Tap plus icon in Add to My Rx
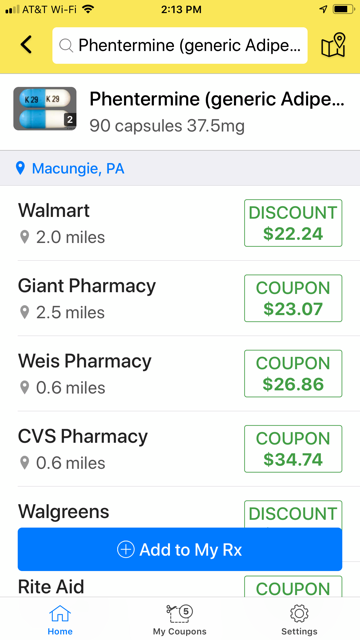The width and height of the screenshot is (360, 640). click(x=125, y=549)
